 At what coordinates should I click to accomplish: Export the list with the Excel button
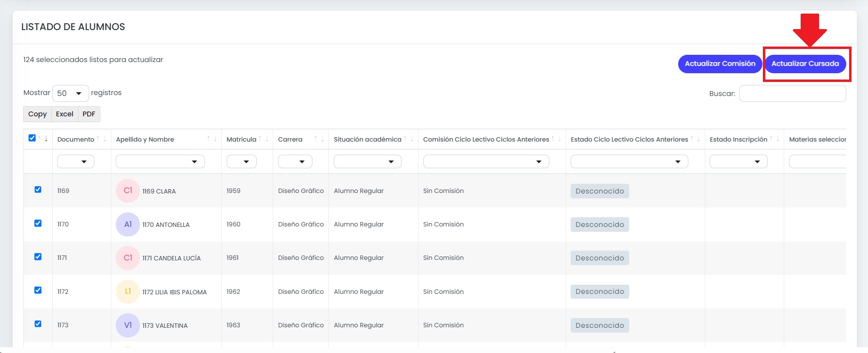(x=64, y=114)
